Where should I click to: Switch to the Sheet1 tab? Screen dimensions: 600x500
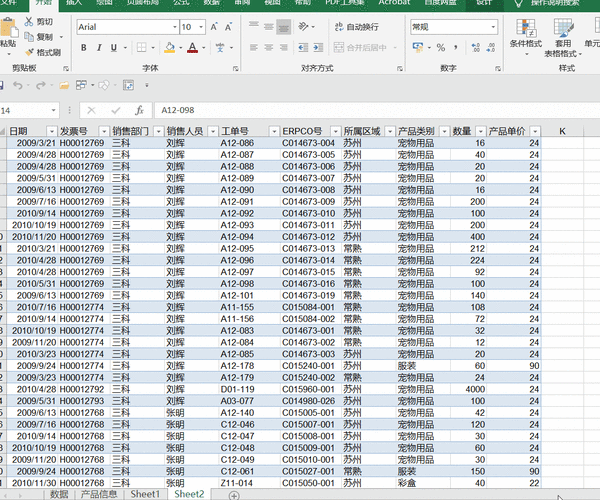[x=145, y=494]
